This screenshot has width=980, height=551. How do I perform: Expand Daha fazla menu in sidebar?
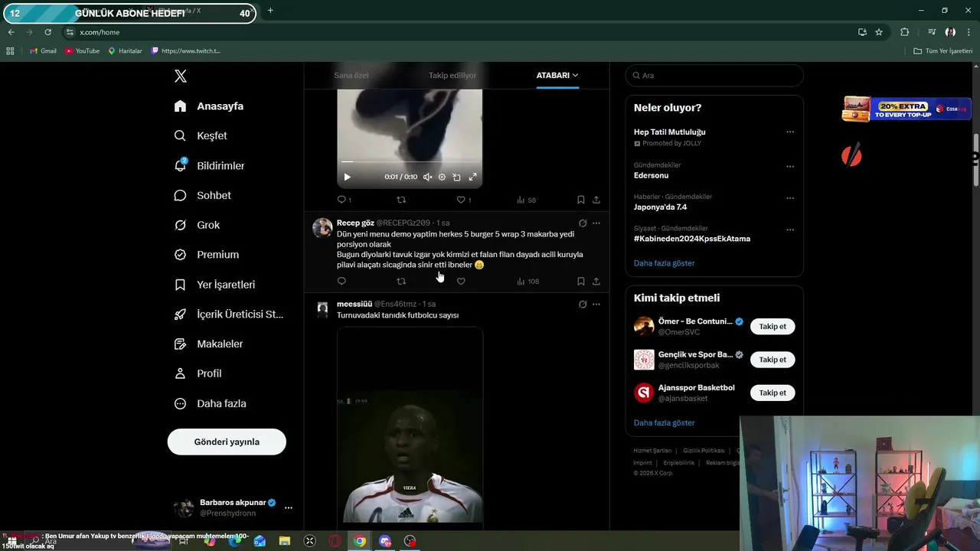[x=210, y=403]
